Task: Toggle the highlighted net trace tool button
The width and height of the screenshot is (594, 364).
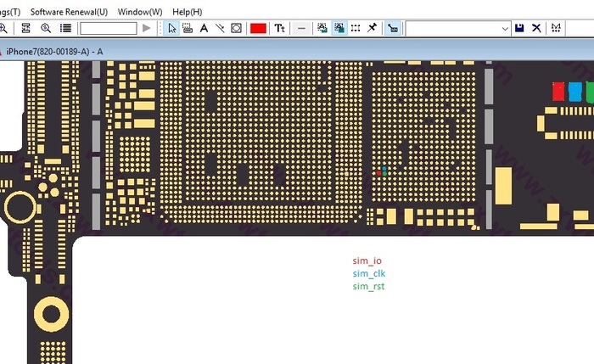Action: click(x=393, y=28)
